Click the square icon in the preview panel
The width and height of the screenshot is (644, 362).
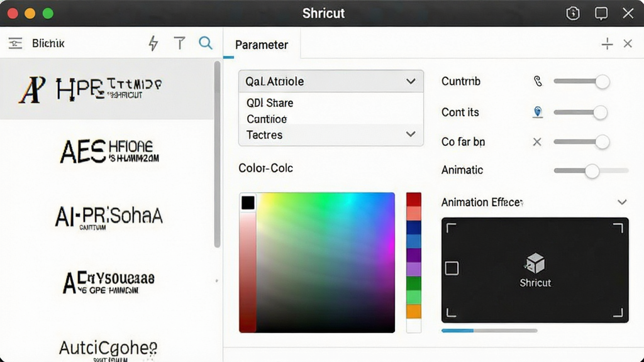452,268
